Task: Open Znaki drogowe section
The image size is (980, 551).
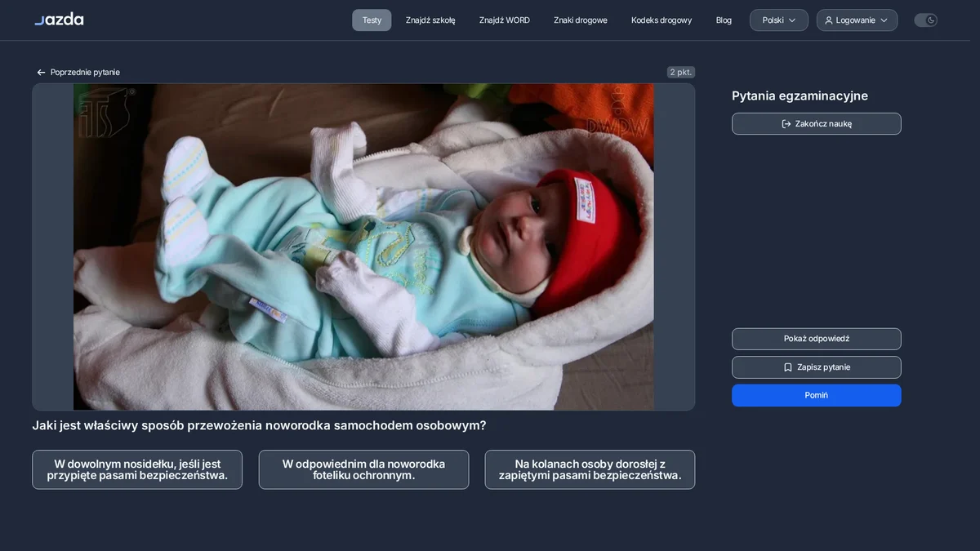Action: pos(581,20)
